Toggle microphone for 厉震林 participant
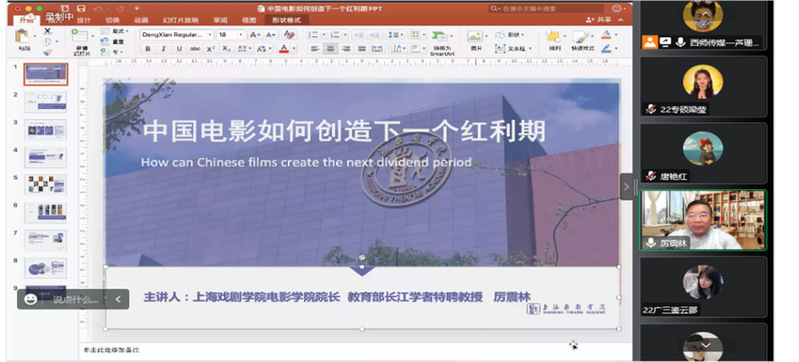 [x=651, y=243]
